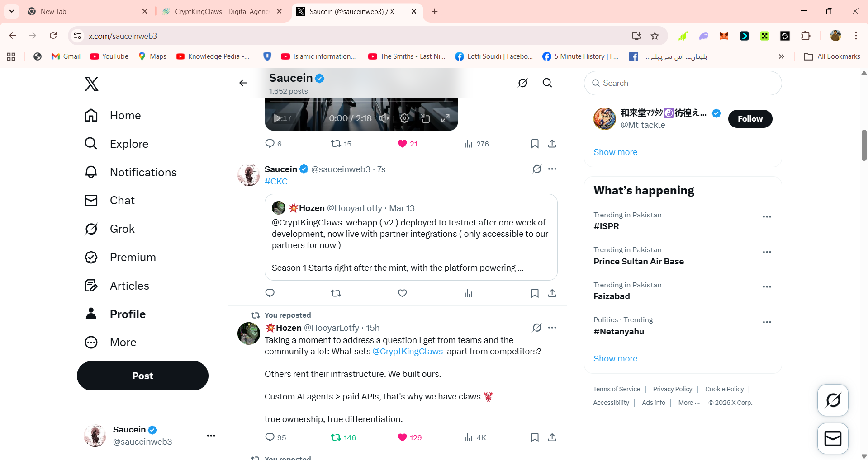Viewport: 868px width, 460px height.
Task: Share the video post
Action: coord(552,144)
